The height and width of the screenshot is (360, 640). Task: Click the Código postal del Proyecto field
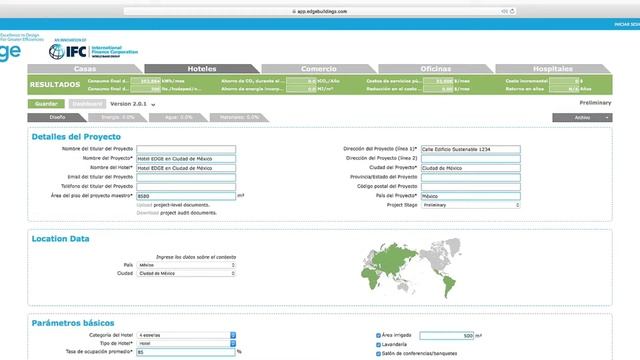click(x=471, y=187)
